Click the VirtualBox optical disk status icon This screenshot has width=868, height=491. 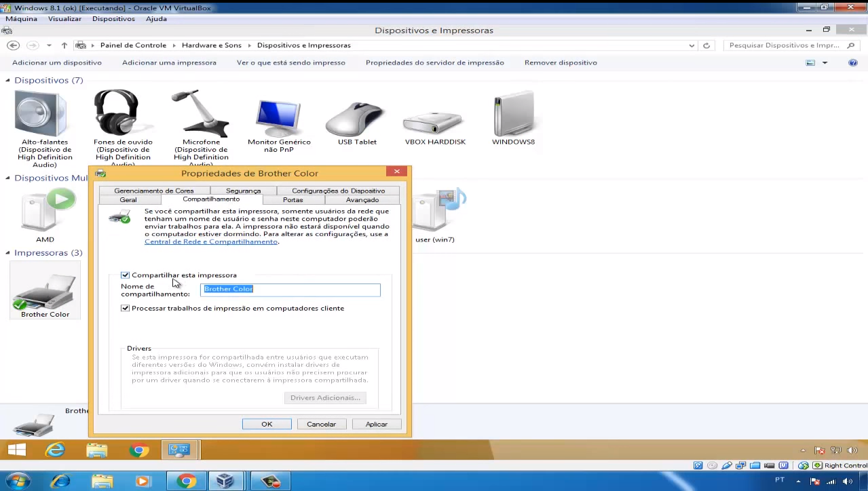point(712,465)
